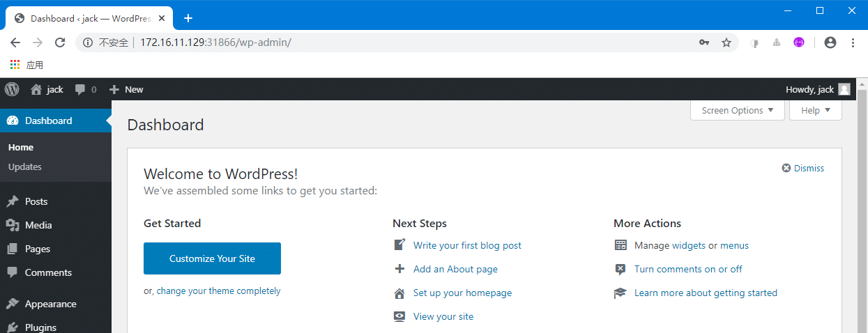Click the user avatar beside Howdy, jack

pyautogui.click(x=844, y=89)
